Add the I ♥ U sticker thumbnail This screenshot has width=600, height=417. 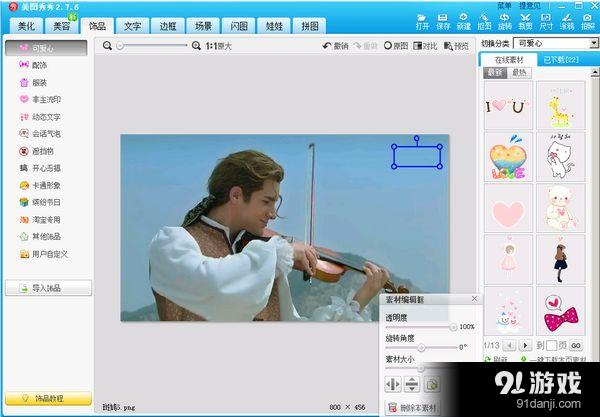tap(508, 105)
